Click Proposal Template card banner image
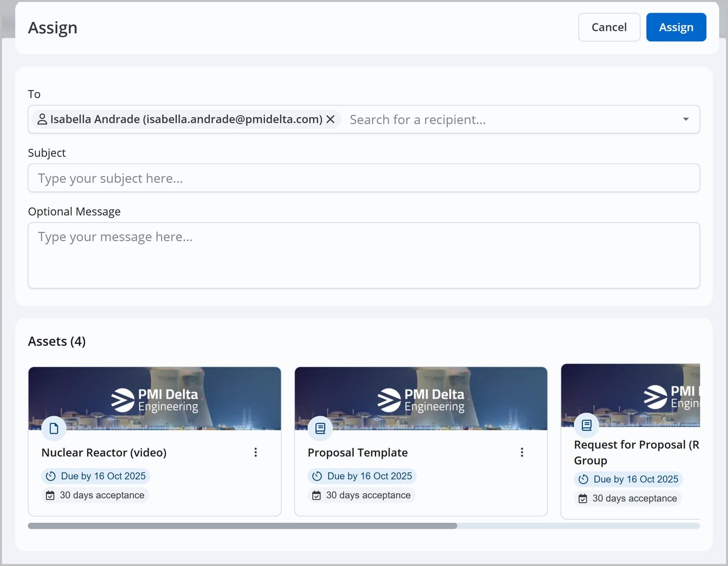Screen dimensions: 728x566 click(421, 398)
